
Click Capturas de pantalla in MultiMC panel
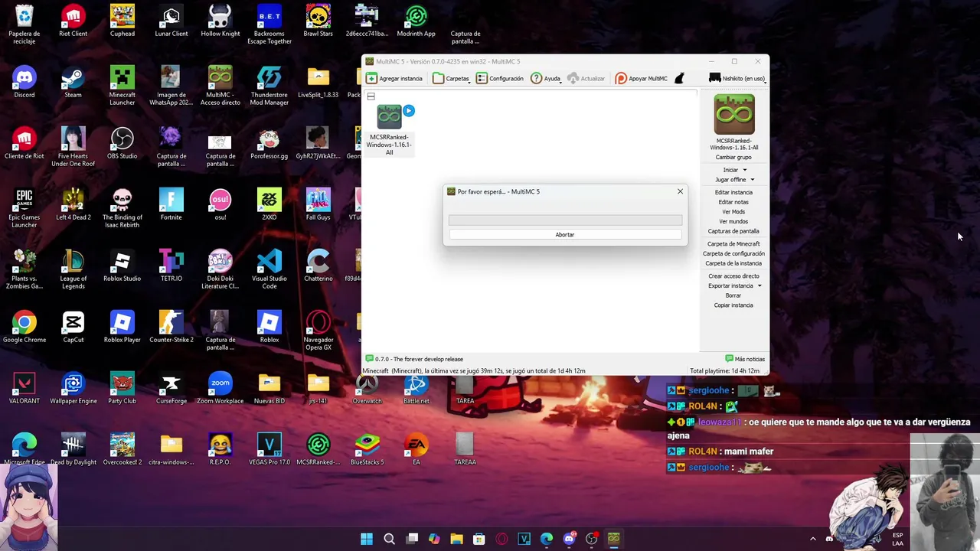tap(733, 231)
